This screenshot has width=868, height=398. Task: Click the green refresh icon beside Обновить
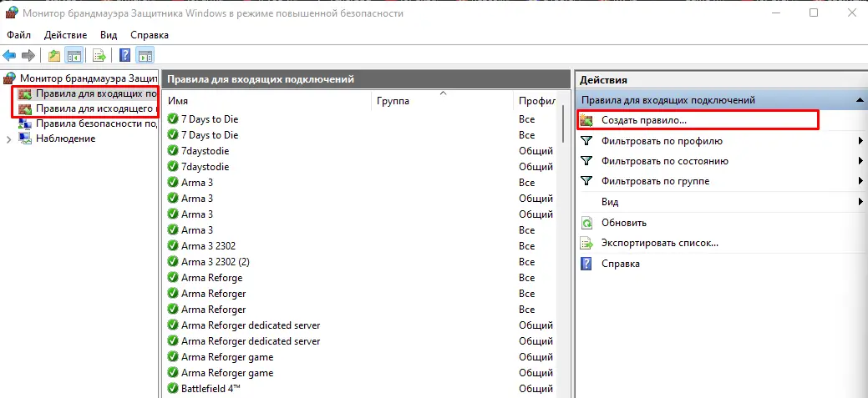tap(586, 223)
